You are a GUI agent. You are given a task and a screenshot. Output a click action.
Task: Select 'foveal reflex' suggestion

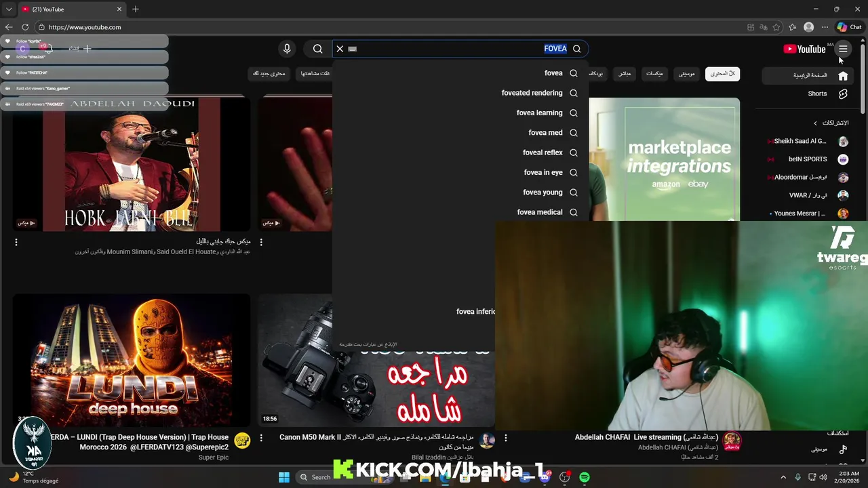pos(460,152)
